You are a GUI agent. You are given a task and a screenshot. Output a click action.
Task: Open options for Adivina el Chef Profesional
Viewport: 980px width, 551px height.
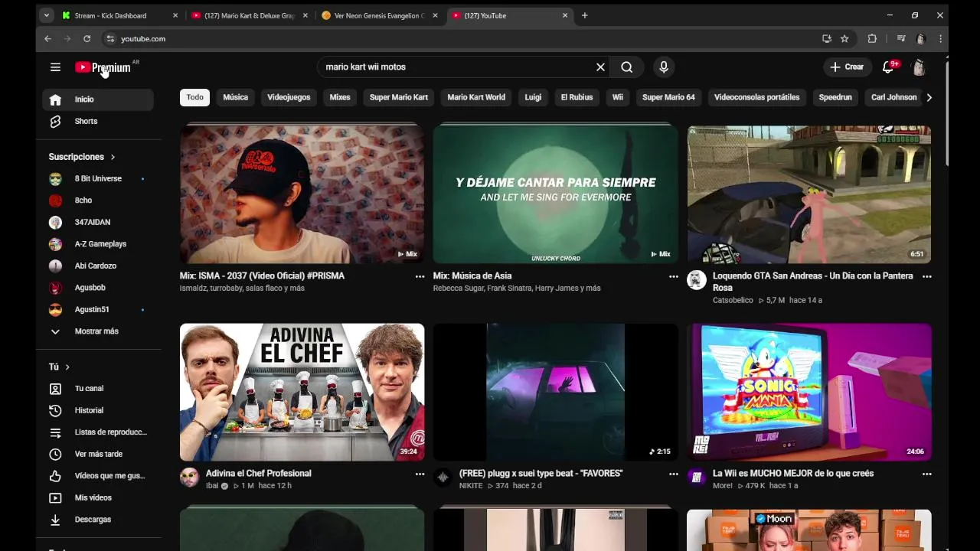[x=420, y=474]
